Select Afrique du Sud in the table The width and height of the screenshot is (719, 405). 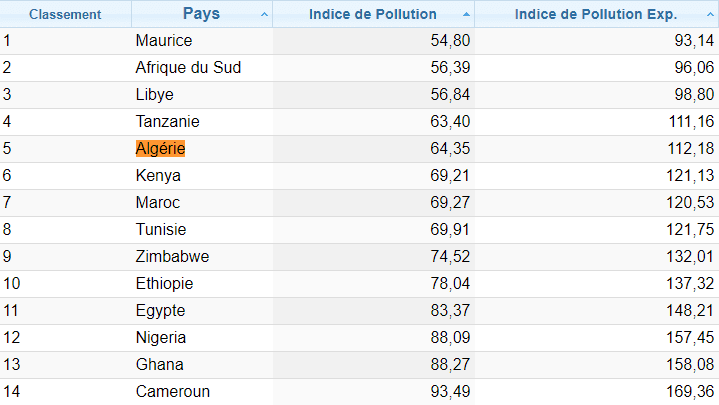[188, 67]
